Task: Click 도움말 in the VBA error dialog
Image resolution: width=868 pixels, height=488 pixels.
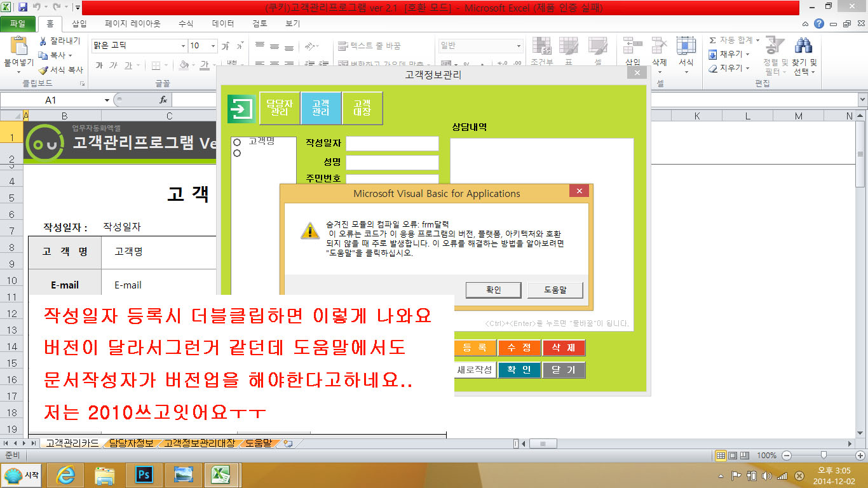Action: (555, 290)
